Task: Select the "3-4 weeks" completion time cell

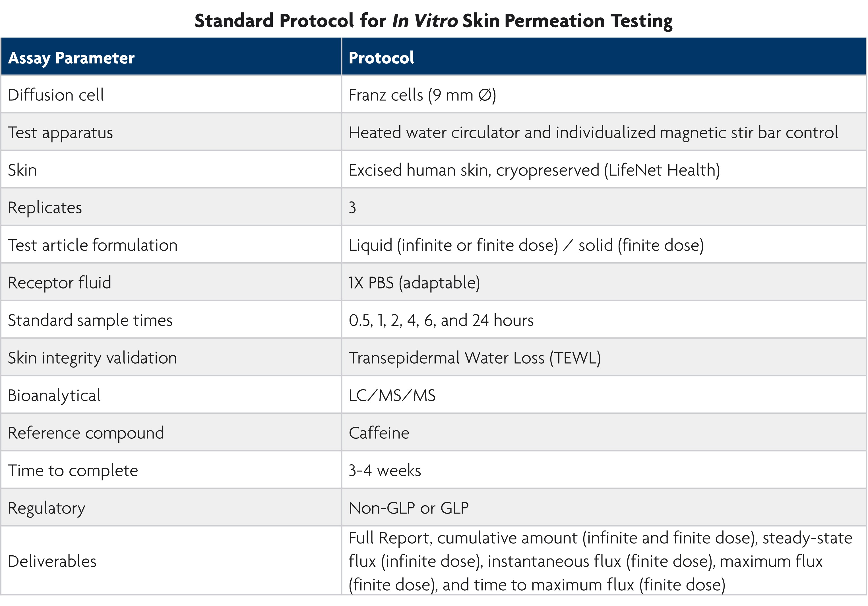Action: (385, 471)
